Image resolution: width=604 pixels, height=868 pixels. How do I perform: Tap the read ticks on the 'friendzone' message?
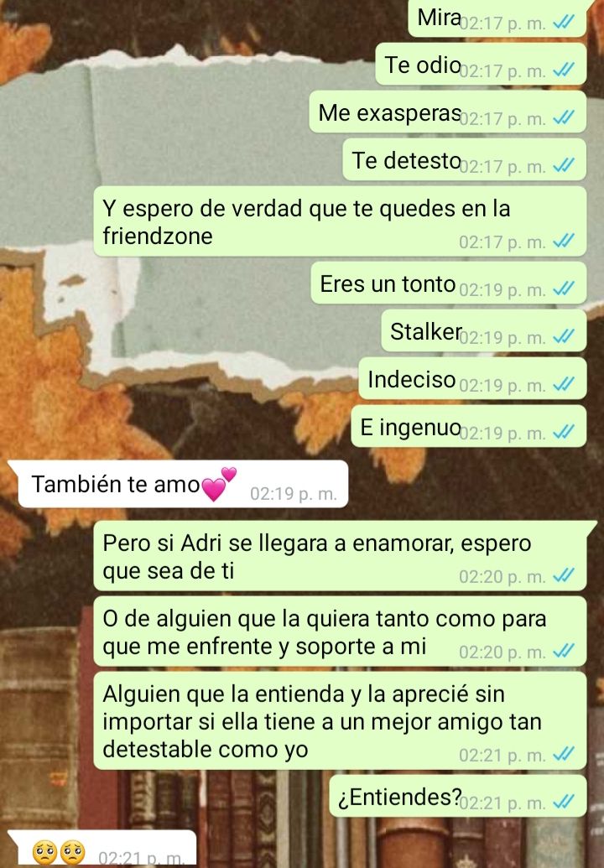point(564,241)
